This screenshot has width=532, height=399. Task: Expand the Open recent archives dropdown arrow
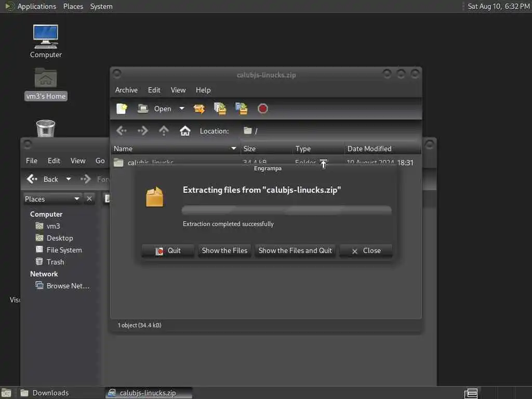pyautogui.click(x=182, y=109)
